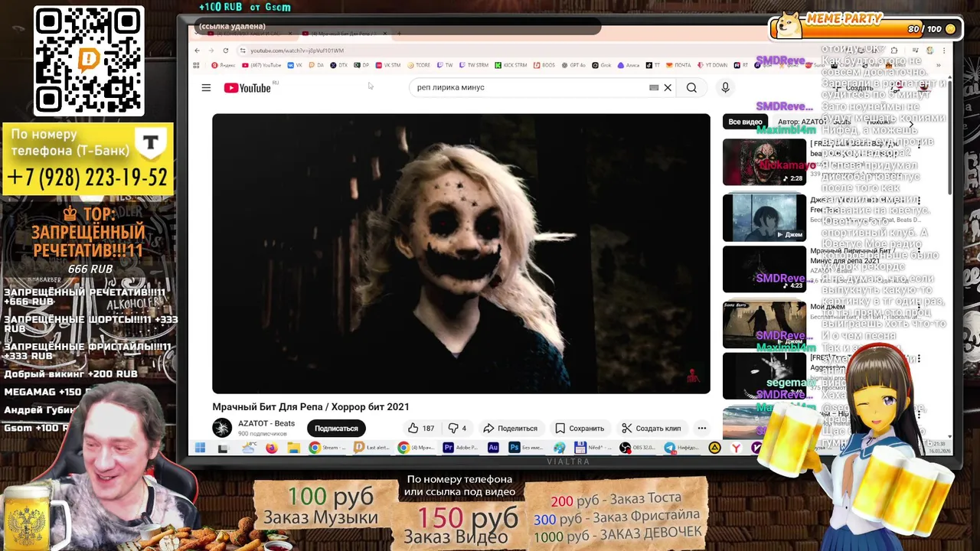Viewport: 980px width, 551px height.
Task: Open browser apps grid icon in bookmarks bar
Action: pos(197,65)
